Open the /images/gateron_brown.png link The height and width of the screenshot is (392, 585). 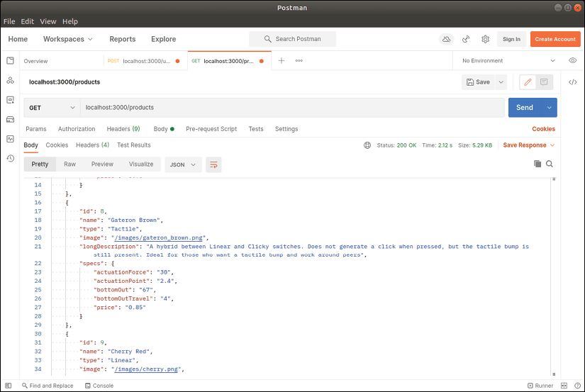159,237
